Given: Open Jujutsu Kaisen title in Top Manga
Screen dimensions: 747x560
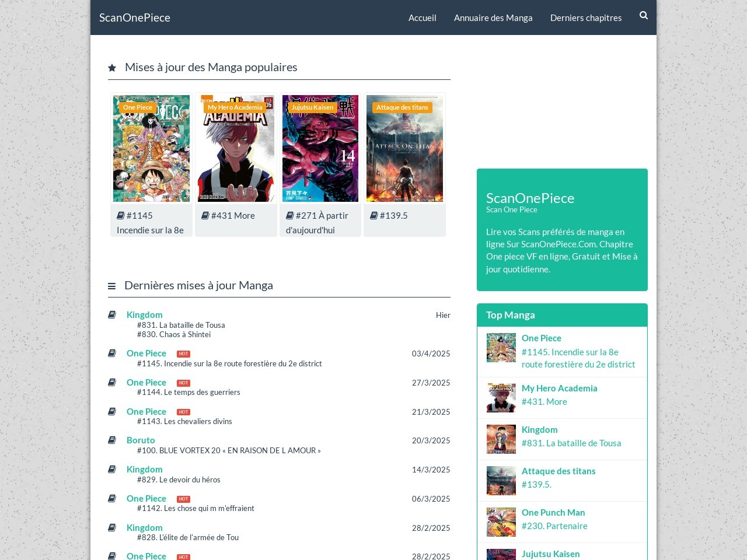Looking at the screenshot, I should coord(551,554).
